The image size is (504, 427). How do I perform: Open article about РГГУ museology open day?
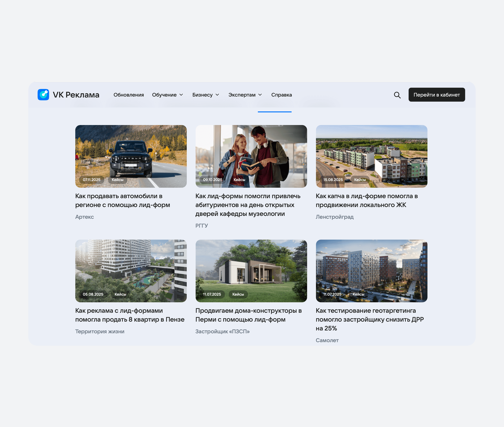(248, 205)
